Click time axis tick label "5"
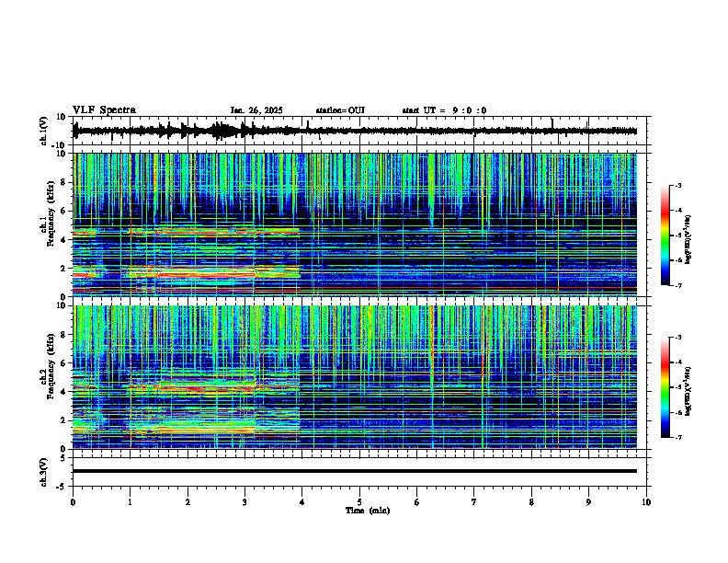 [359, 502]
